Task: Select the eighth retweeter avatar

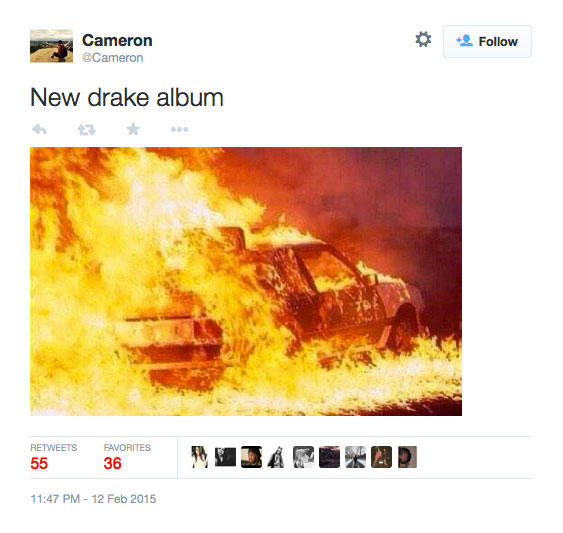Action: (x=381, y=457)
